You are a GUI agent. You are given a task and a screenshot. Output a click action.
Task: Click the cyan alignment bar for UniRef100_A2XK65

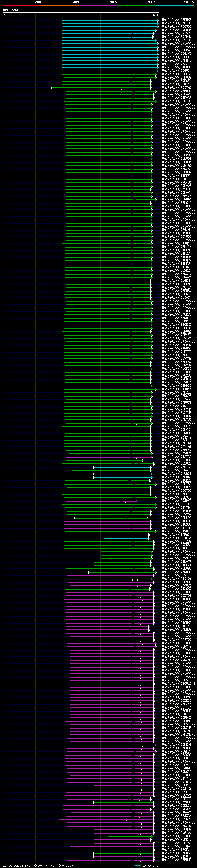click(x=127, y=538)
